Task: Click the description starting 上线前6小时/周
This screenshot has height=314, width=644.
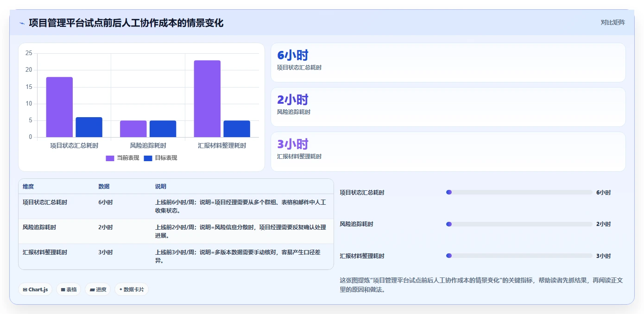Action: click(241, 207)
